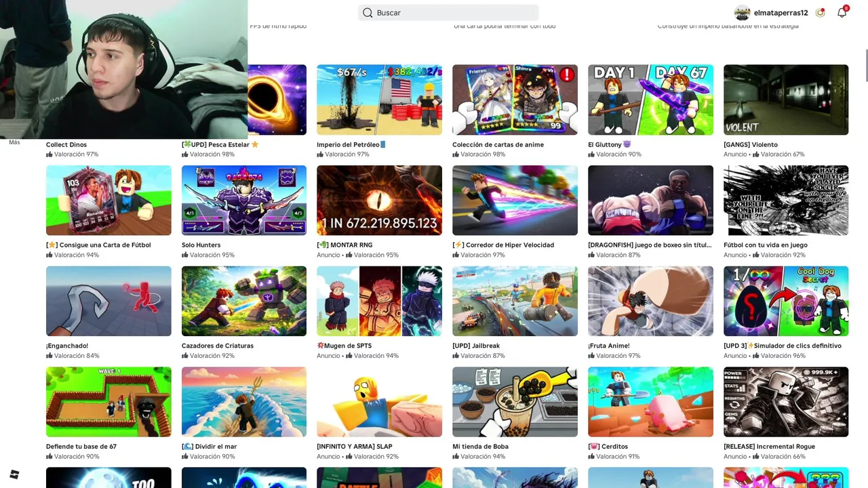The height and width of the screenshot is (488, 868).
Task: Open Solo Hunters game thumbnail
Action: [x=244, y=201]
